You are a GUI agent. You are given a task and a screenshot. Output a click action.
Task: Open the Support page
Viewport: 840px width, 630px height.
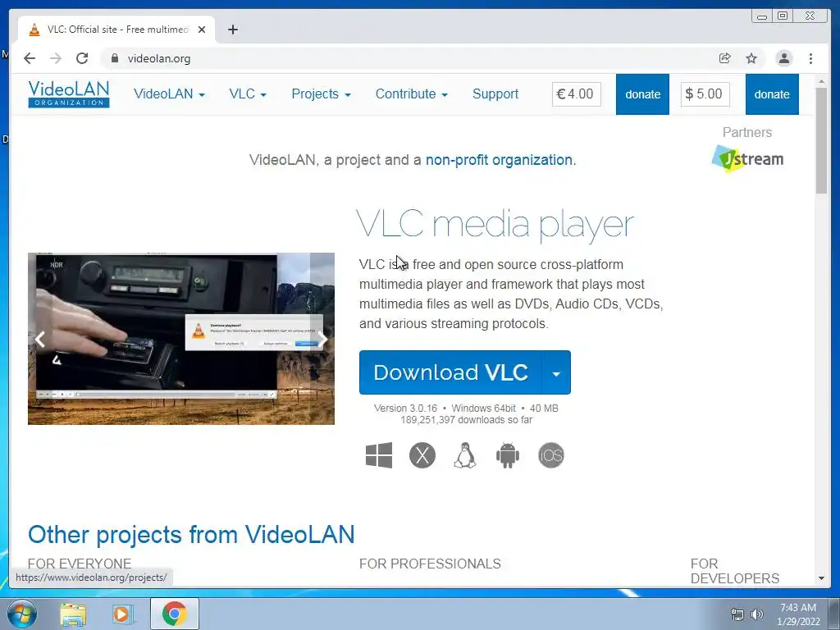[x=495, y=94]
